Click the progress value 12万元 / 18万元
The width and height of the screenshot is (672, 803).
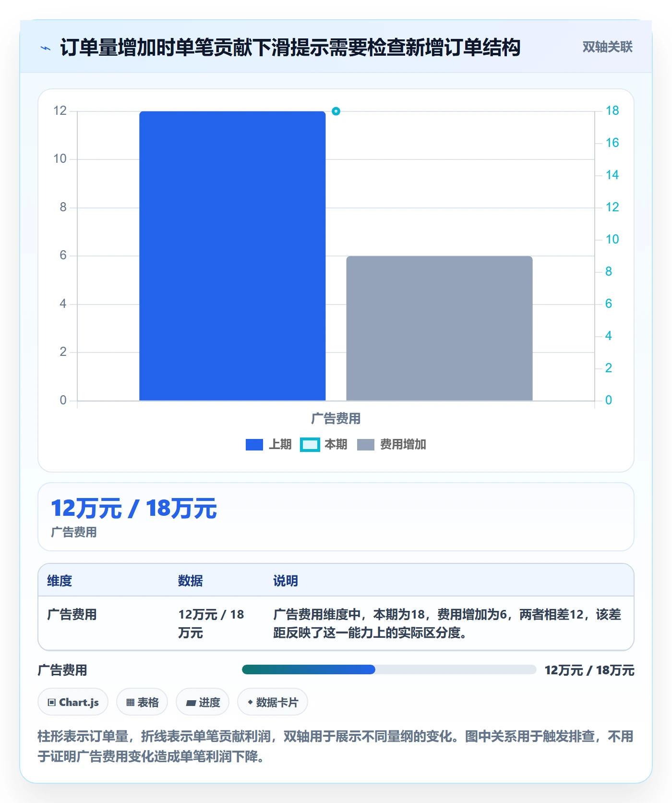tap(589, 670)
